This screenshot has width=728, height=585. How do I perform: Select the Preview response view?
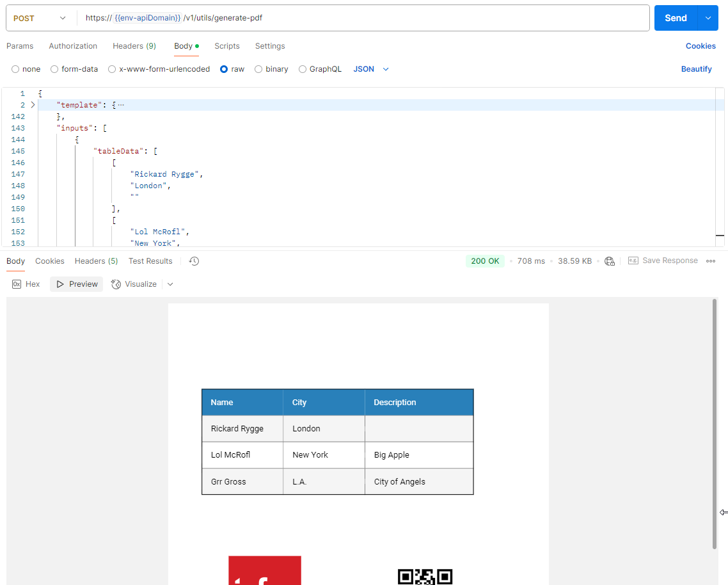click(77, 284)
